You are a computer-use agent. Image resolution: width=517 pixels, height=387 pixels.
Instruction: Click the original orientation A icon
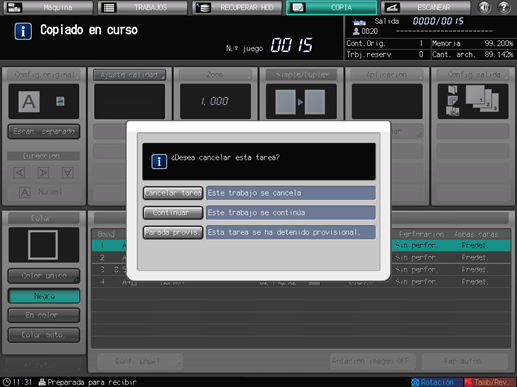29,101
